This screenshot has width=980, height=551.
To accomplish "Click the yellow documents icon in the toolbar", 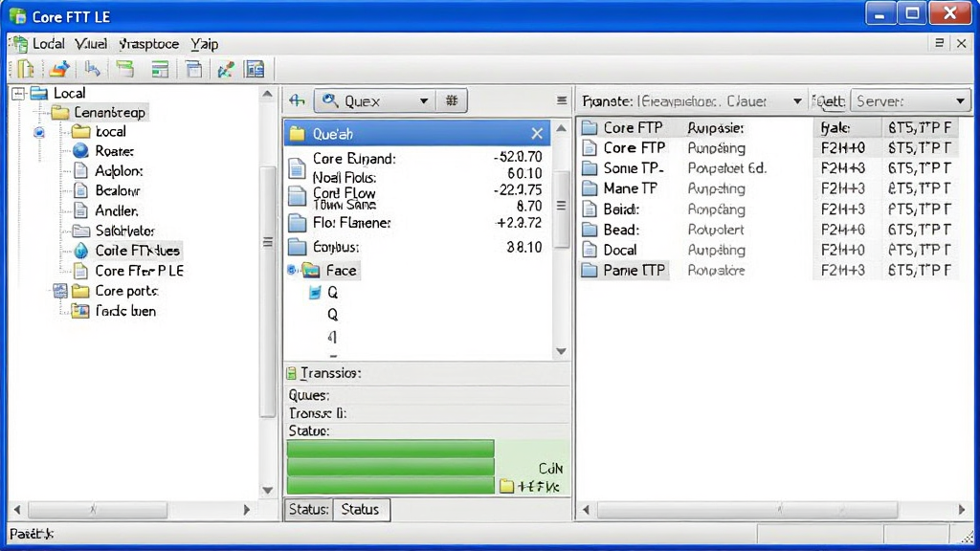I will 26,69.
